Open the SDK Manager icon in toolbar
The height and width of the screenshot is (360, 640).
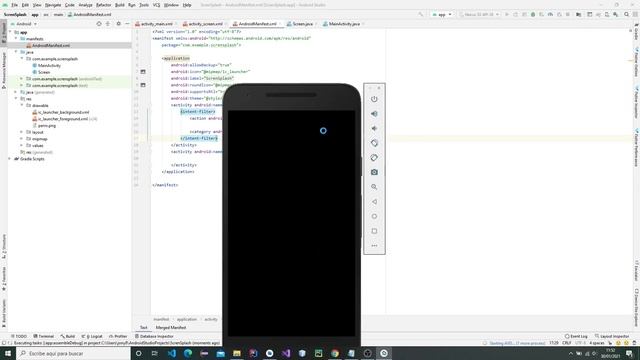tap(616, 14)
